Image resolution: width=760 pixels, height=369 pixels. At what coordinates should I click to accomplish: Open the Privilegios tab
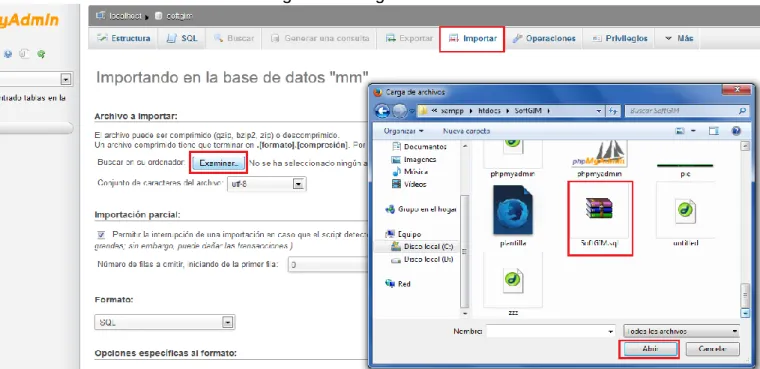tap(619, 38)
